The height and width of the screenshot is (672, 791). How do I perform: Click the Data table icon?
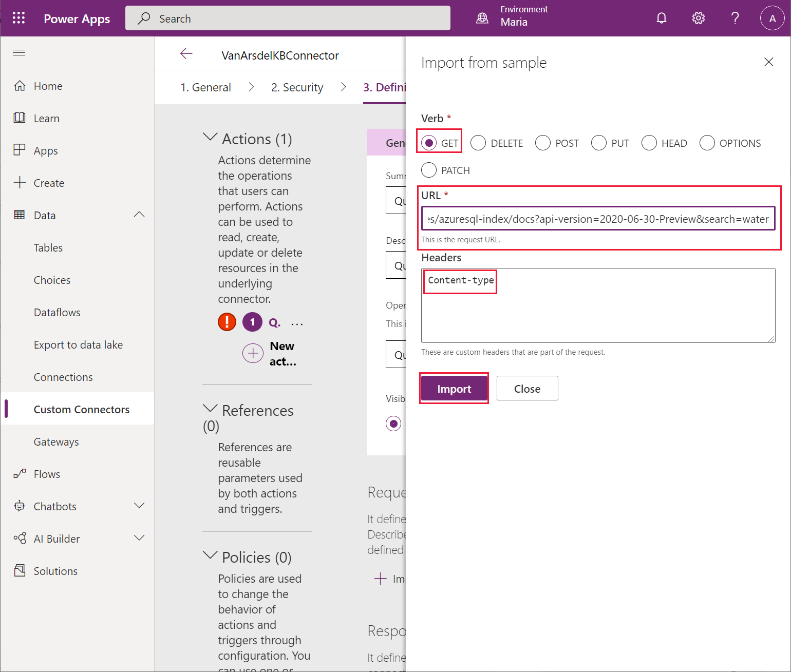pyautogui.click(x=20, y=215)
